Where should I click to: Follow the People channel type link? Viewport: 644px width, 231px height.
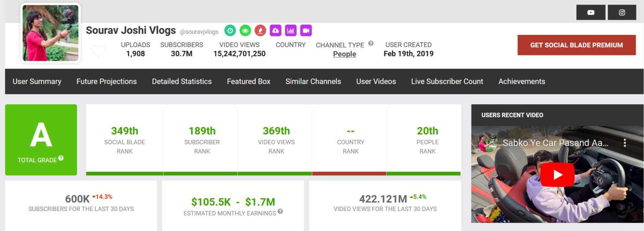tap(345, 54)
